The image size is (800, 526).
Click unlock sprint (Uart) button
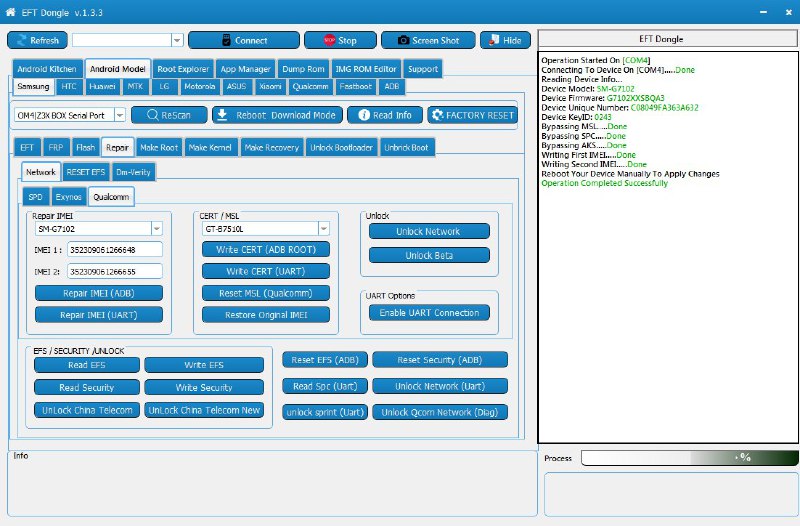(325, 412)
